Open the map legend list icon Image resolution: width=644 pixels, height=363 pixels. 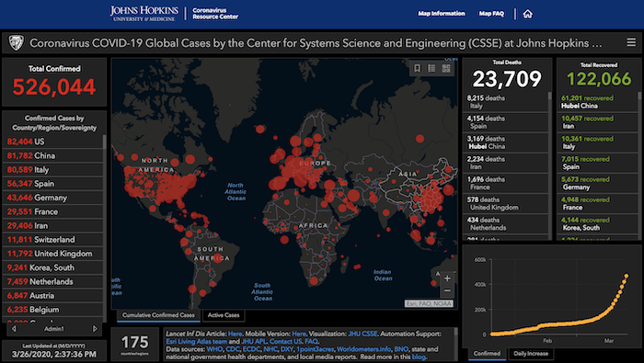(x=431, y=69)
